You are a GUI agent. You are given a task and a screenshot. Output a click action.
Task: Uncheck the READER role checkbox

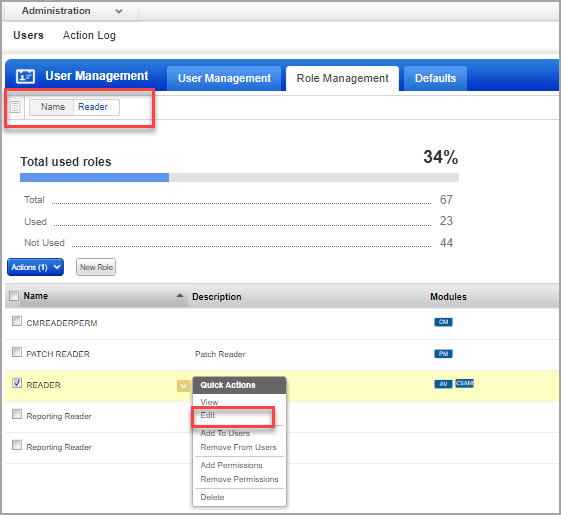[17, 383]
